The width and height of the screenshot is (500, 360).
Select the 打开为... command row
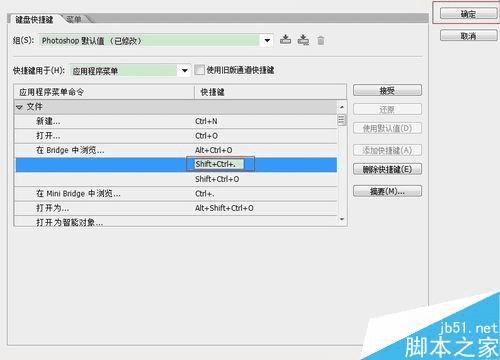[x=176, y=208]
